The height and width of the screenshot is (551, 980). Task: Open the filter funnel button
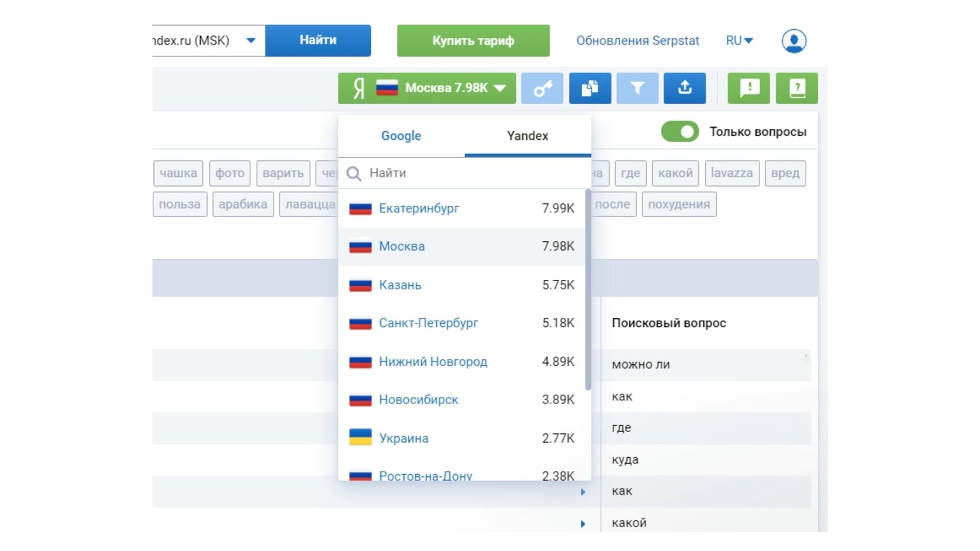point(637,88)
